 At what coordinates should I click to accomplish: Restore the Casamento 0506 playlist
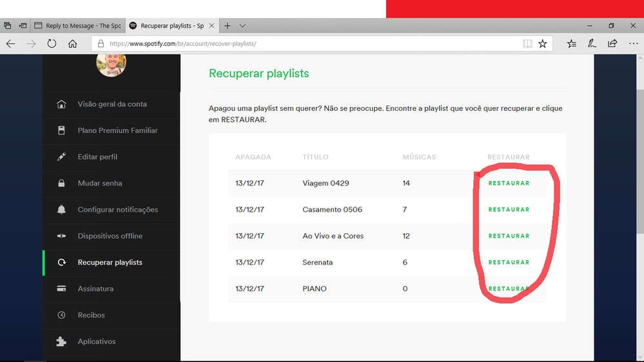click(x=509, y=209)
